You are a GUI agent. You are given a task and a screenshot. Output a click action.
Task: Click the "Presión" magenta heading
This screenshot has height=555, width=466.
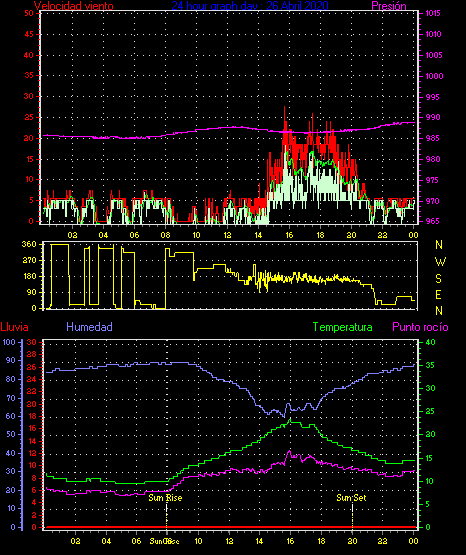click(389, 6)
